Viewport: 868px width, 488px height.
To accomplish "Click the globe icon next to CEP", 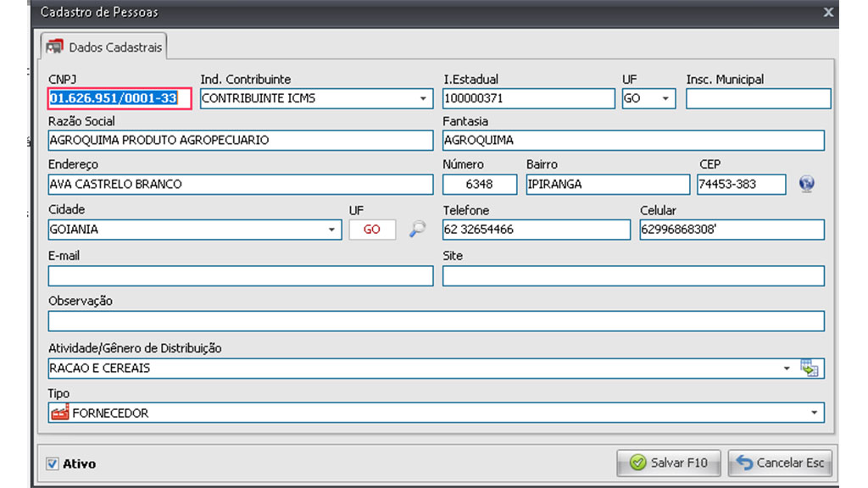I will point(807,184).
